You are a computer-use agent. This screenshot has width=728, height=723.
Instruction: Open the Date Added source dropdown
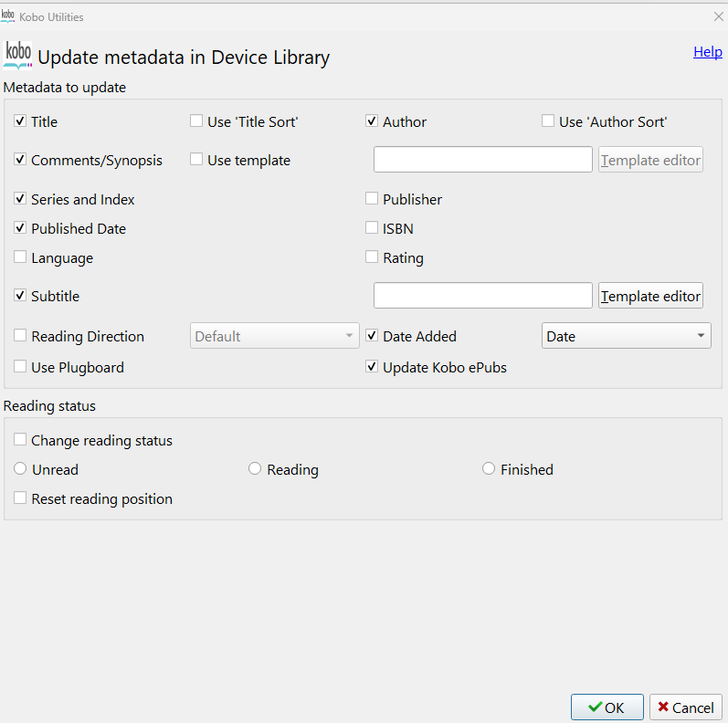pos(626,336)
